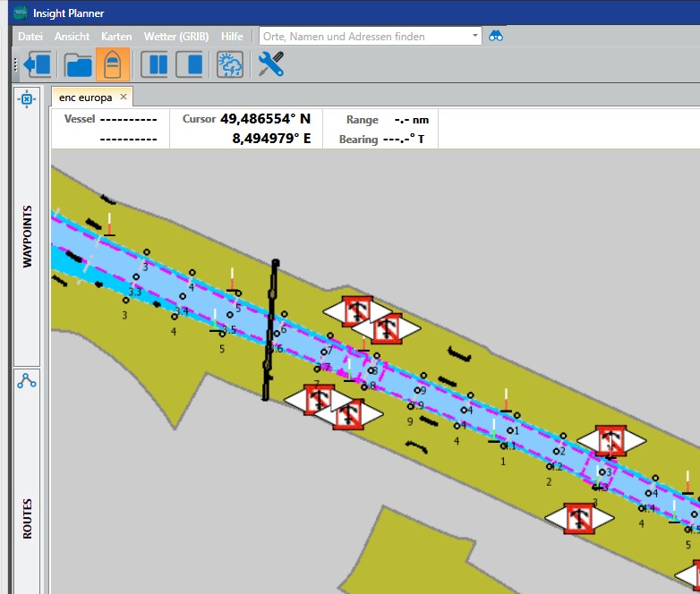This screenshot has width=700, height=594.
Task: Open the Wetter (GRIB) menu
Action: (x=176, y=37)
